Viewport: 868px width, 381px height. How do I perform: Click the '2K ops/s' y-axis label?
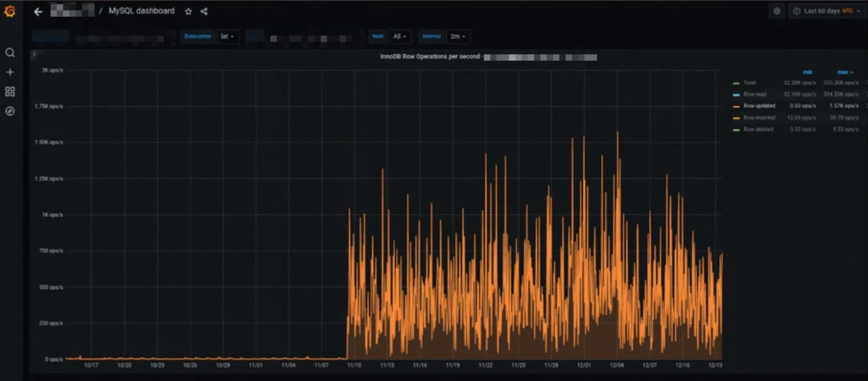tap(52, 70)
